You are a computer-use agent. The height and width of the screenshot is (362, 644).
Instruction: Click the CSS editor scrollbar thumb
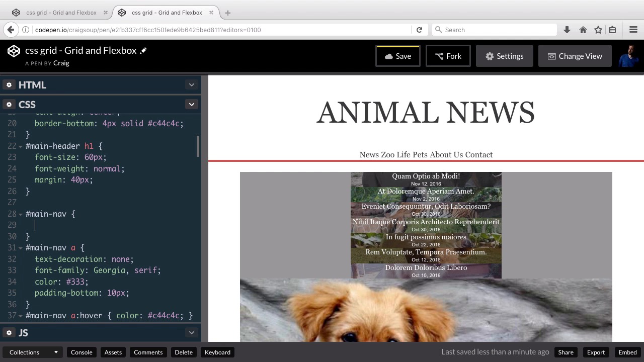[x=198, y=146]
